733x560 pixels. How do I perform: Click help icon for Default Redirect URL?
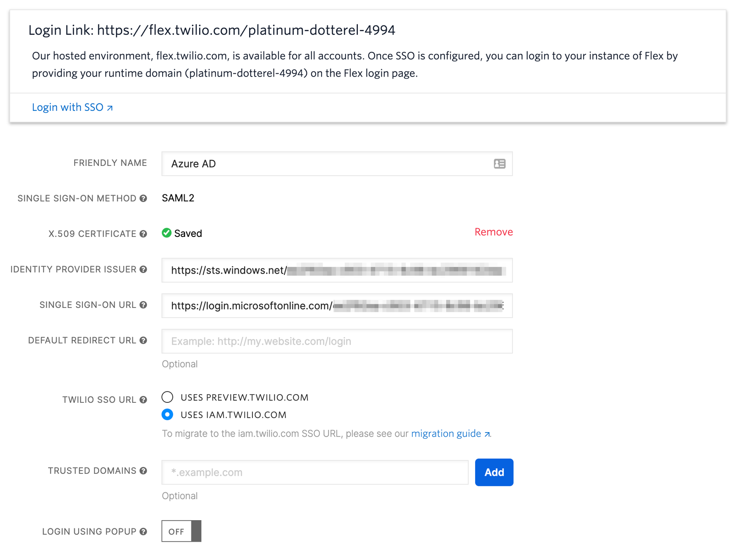pos(143,340)
